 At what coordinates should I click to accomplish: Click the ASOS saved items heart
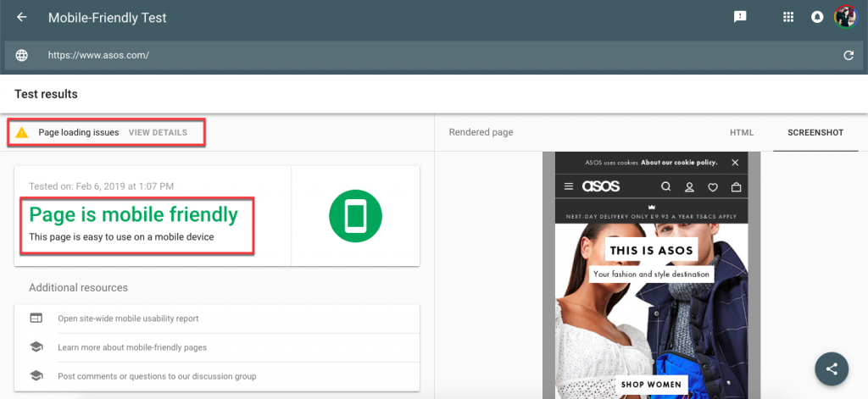tap(713, 187)
